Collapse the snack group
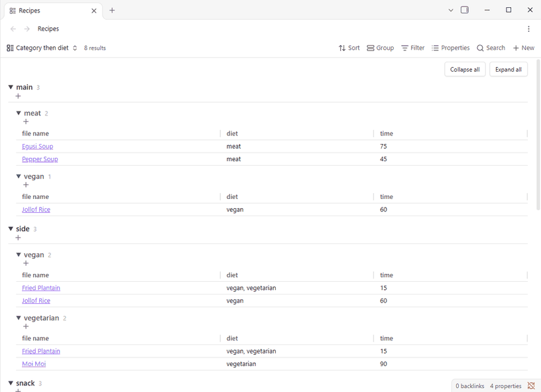The width and height of the screenshot is (541, 392). pyautogui.click(x=11, y=383)
